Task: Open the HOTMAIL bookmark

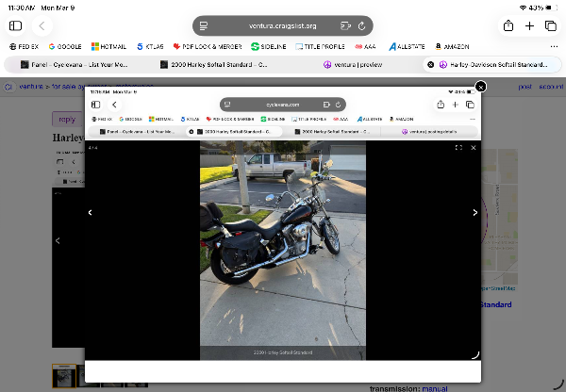Action: pos(108,45)
